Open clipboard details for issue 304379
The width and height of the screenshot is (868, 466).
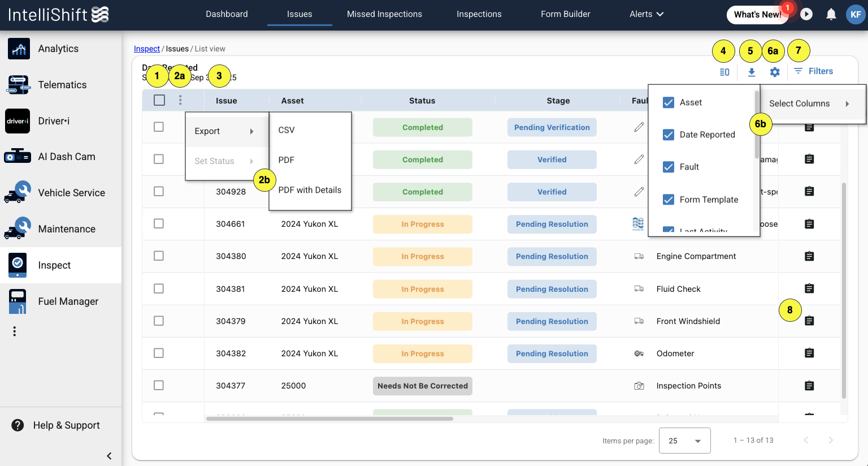point(809,321)
